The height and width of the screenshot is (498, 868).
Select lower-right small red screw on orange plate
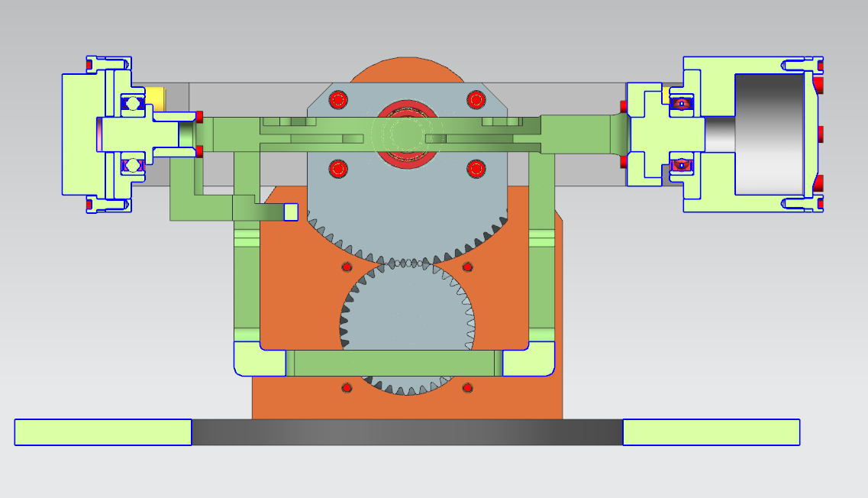coord(467,388)
